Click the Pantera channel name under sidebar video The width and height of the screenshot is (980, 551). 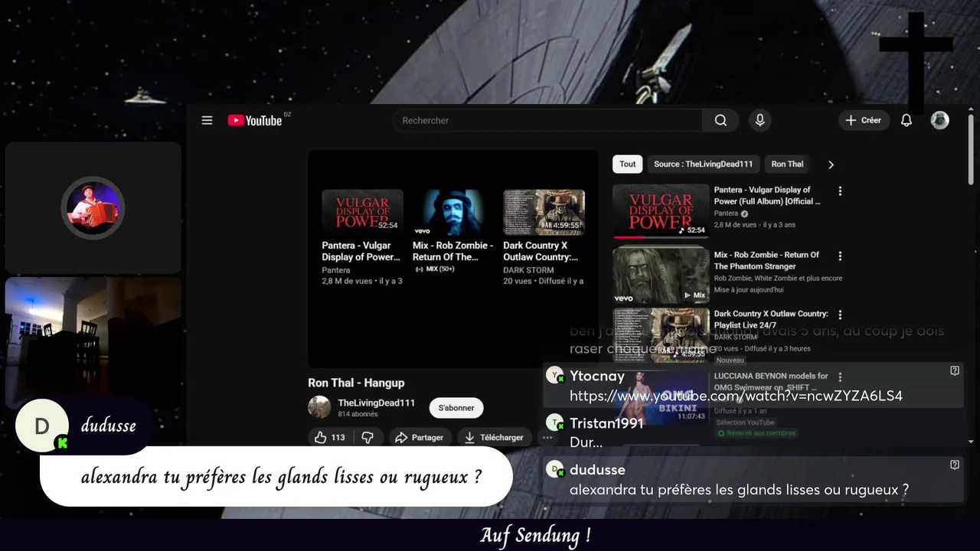[726, 214]
